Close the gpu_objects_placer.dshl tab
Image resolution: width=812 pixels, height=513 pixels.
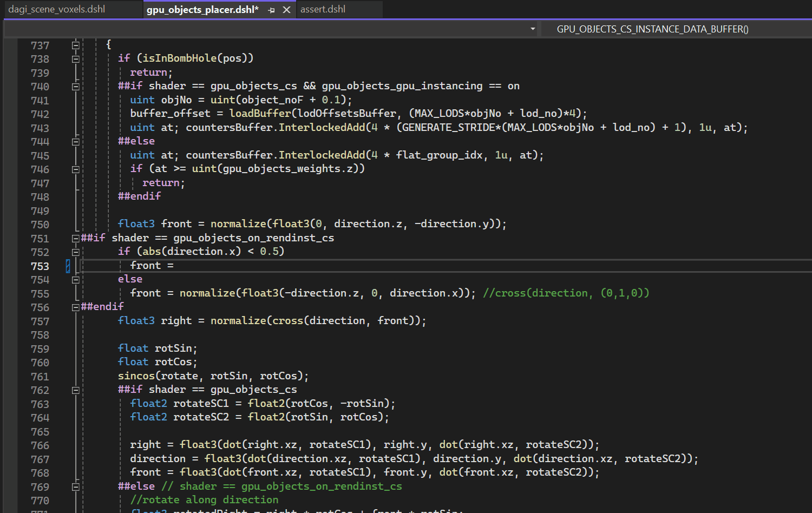tap(286, 9)
